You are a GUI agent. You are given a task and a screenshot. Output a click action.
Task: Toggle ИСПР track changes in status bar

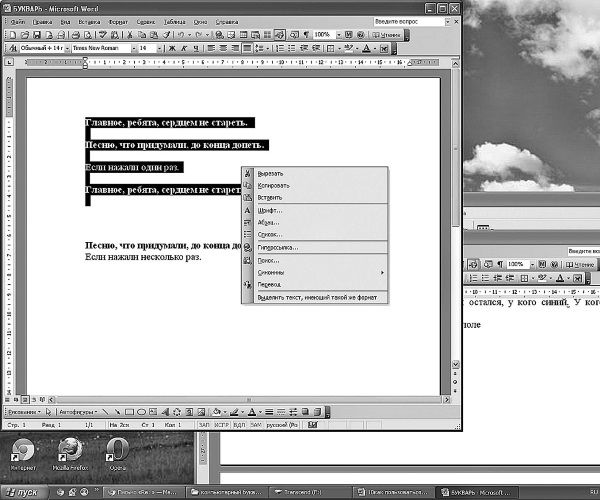221,424
